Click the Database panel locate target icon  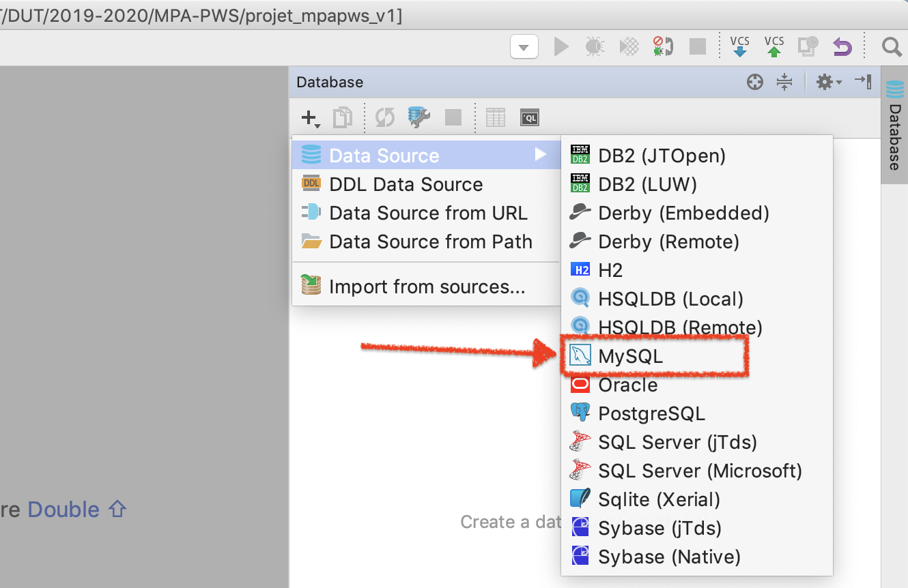click(x=754, y=83)
